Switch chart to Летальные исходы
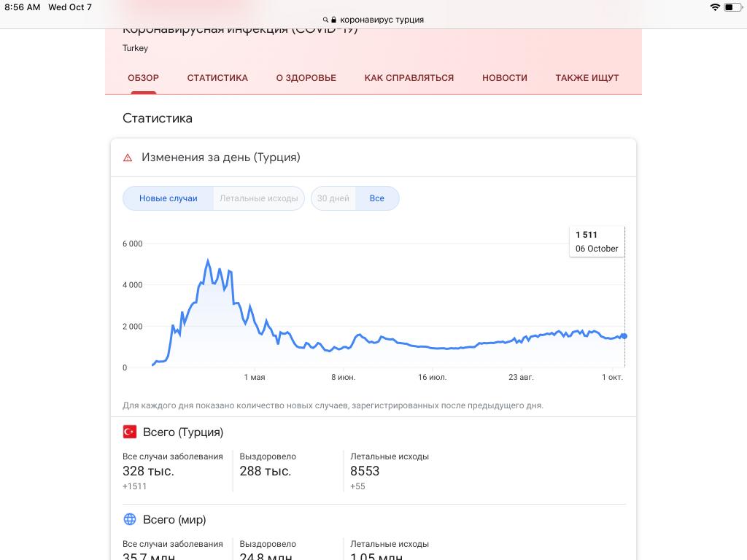Image resolution: width=747 pixels, height=560 pixels. (x=259, y=198)
